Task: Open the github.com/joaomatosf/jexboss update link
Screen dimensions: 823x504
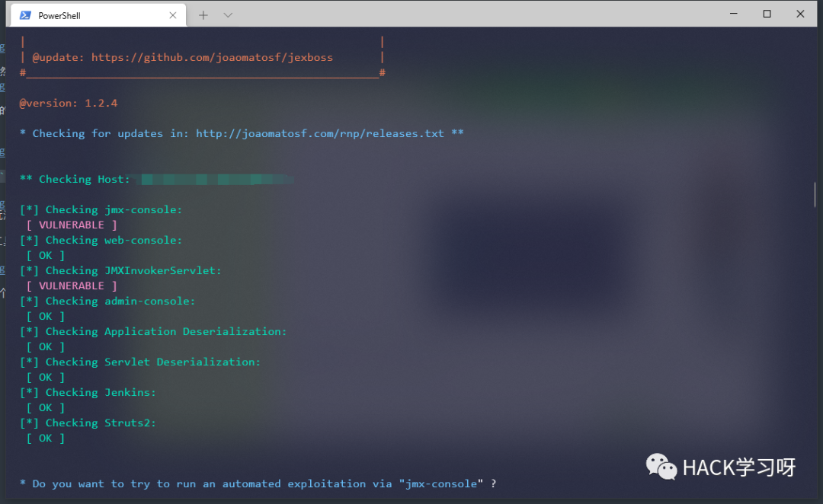Action: click(x=212, y=57)
